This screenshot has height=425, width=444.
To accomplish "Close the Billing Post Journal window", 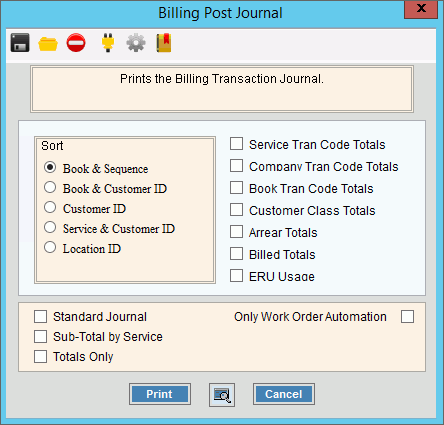I will pos(421,9).
